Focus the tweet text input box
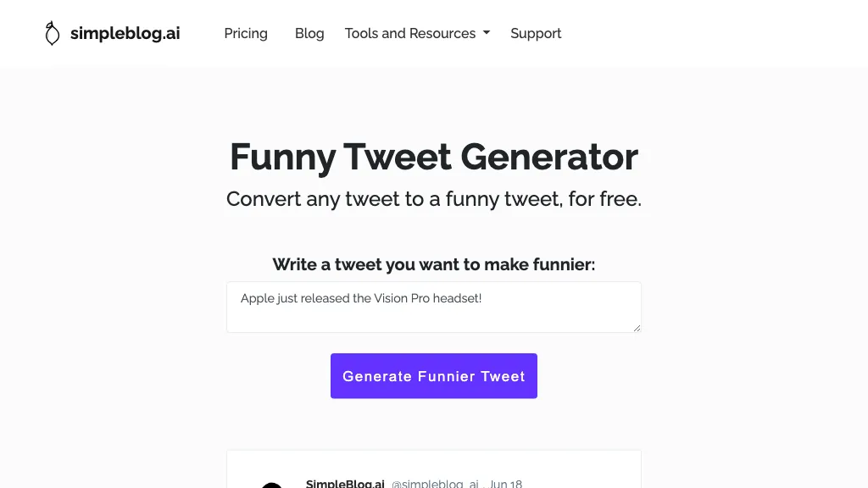Image resolution: width=868 pixels, height=488 pixels. point(434,315)
